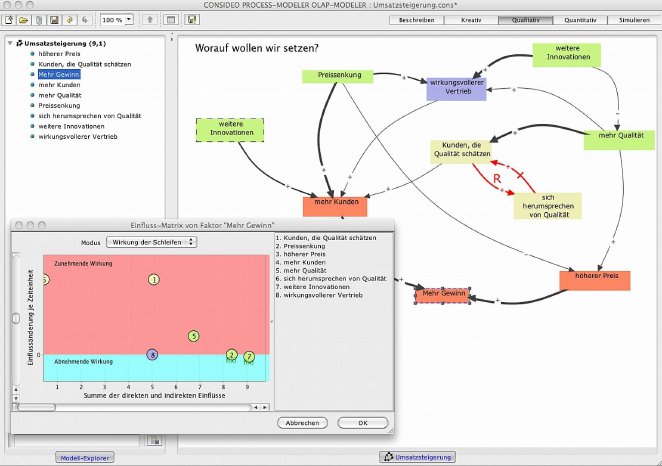Click the small clear icon beside the bottom input field
This screenshot has width=662, height=466.
click(155, 441)
